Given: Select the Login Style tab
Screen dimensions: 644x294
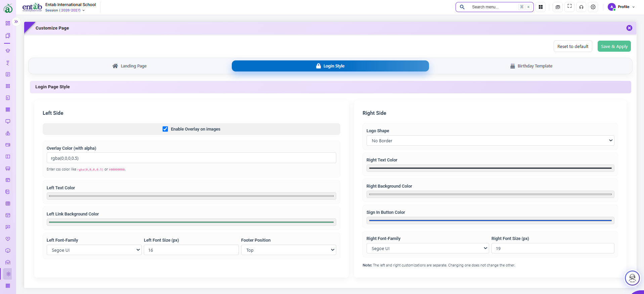Looking at the screenshot, I should click(x=330, y=66).
